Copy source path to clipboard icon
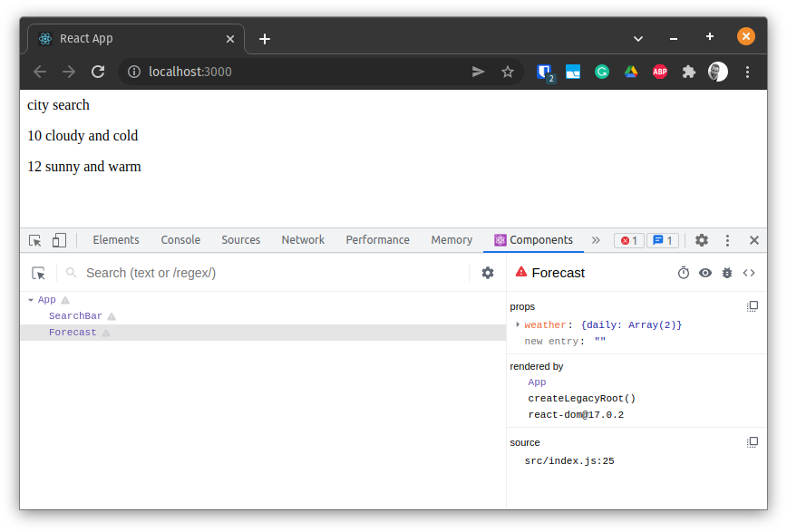The height and width of the screenshot is (532, 787). tap(752, 442)
